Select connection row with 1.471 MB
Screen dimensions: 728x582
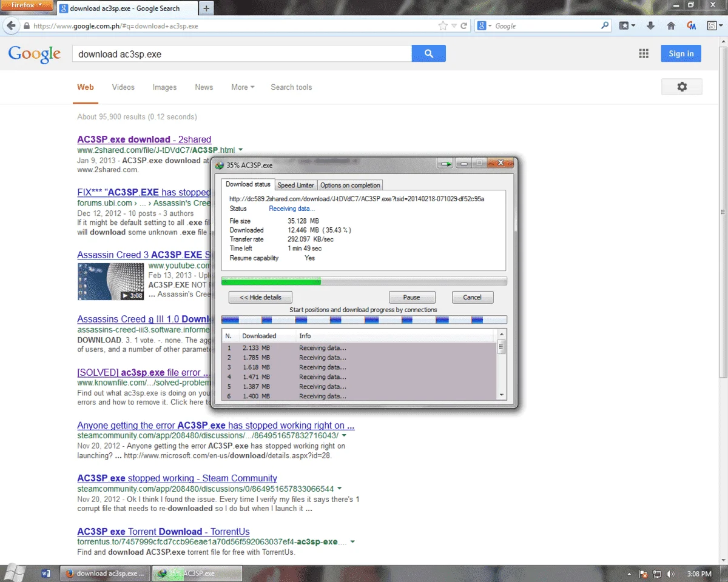360,377
